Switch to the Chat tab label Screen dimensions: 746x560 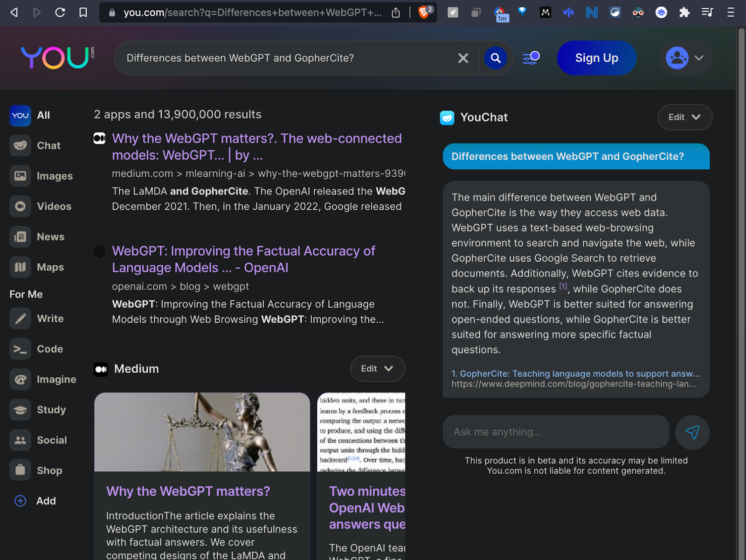48,145
